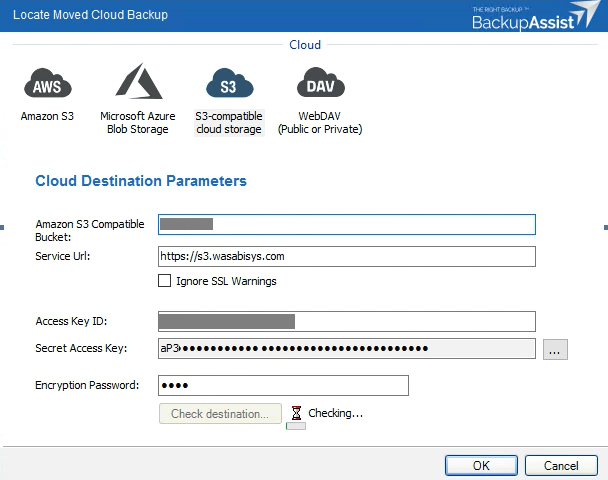Click the "Secret Access Key:" label
This screenshot has height=480, width=608.
[81, 349]
